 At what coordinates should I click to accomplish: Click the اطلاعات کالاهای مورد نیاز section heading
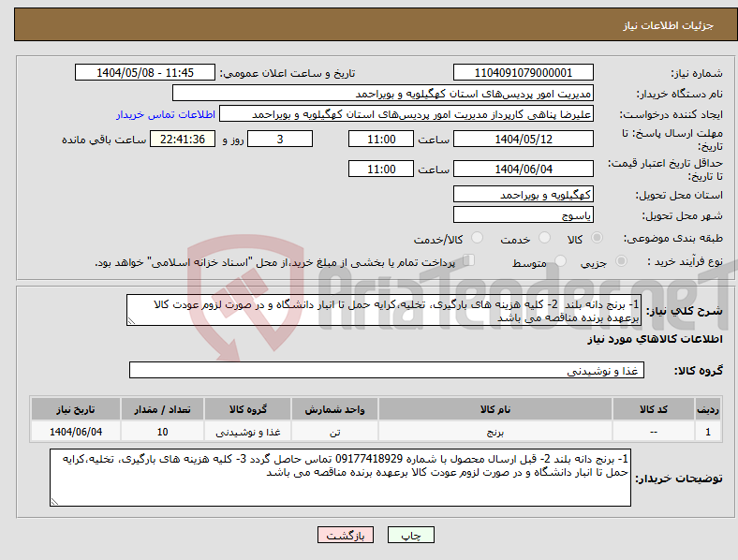(x=655, y=339)
